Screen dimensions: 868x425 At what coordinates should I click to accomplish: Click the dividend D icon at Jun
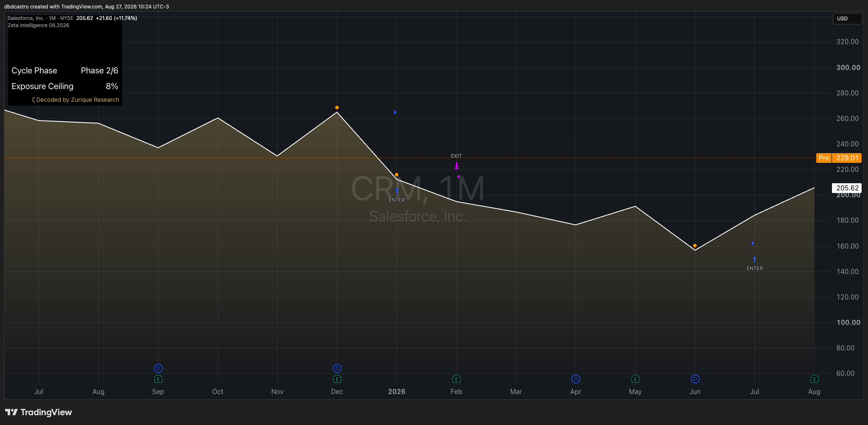695,379
